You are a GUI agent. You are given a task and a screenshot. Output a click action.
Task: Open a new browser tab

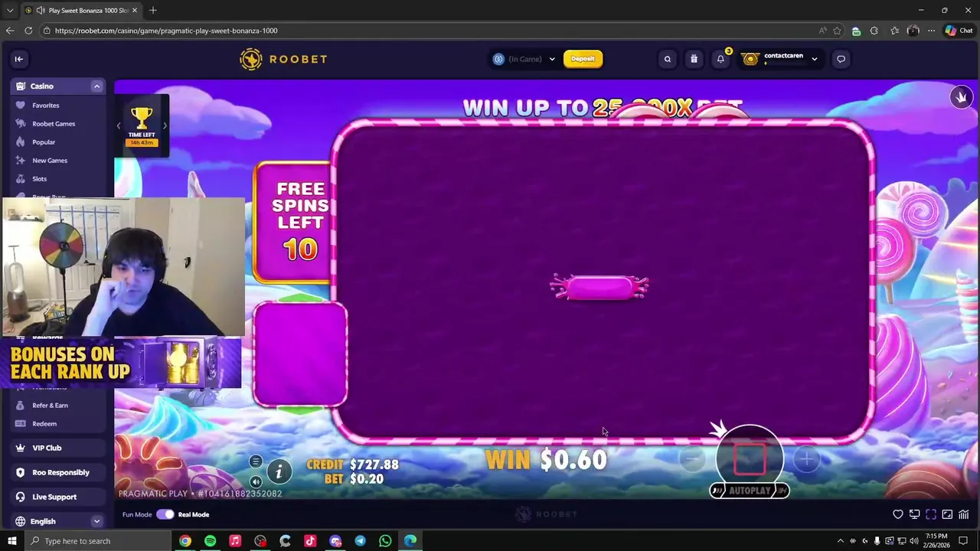[153, 10]
